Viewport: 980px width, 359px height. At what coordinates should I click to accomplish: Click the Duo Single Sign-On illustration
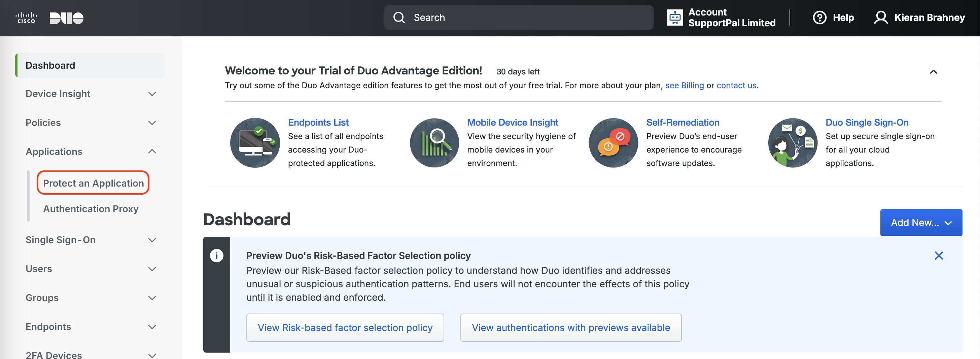(793, 143)
